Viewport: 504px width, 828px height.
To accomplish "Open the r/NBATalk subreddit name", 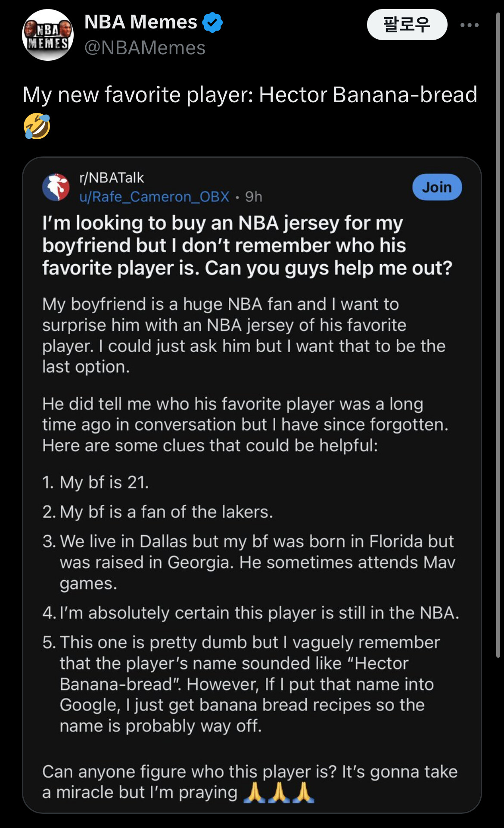I will tap(112, 178).
